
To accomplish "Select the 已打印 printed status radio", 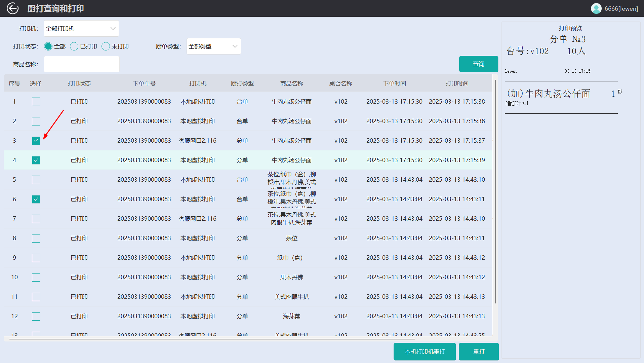I will pos(74,46).
